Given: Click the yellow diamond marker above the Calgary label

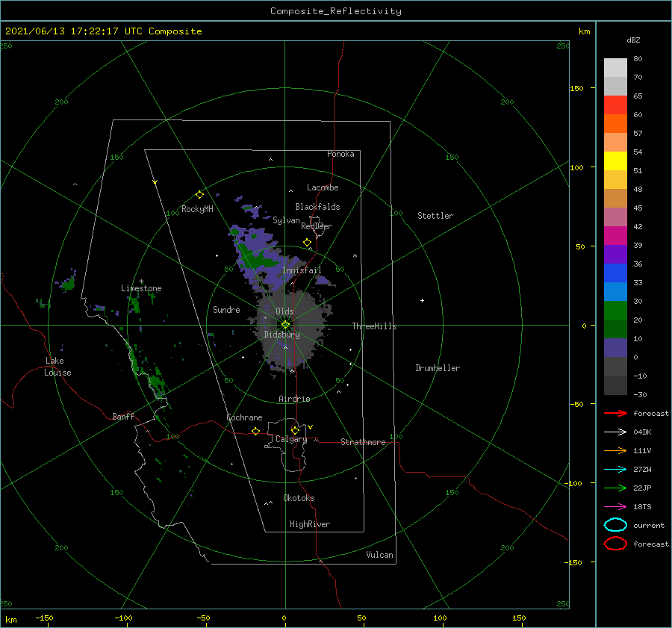Looking at the screenshot, I should [x=295, y=430].
